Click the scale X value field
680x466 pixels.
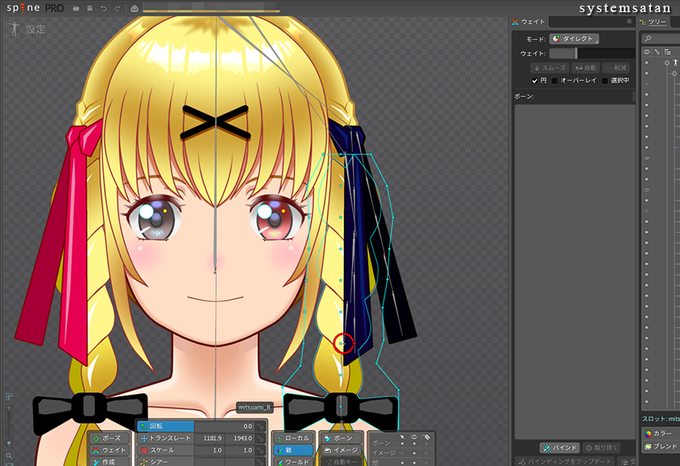click(x=209, y=450)
